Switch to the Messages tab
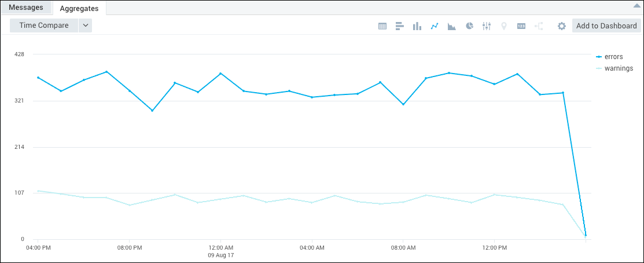This screenshot has width=644, height=263. click(x=26, y=8)
